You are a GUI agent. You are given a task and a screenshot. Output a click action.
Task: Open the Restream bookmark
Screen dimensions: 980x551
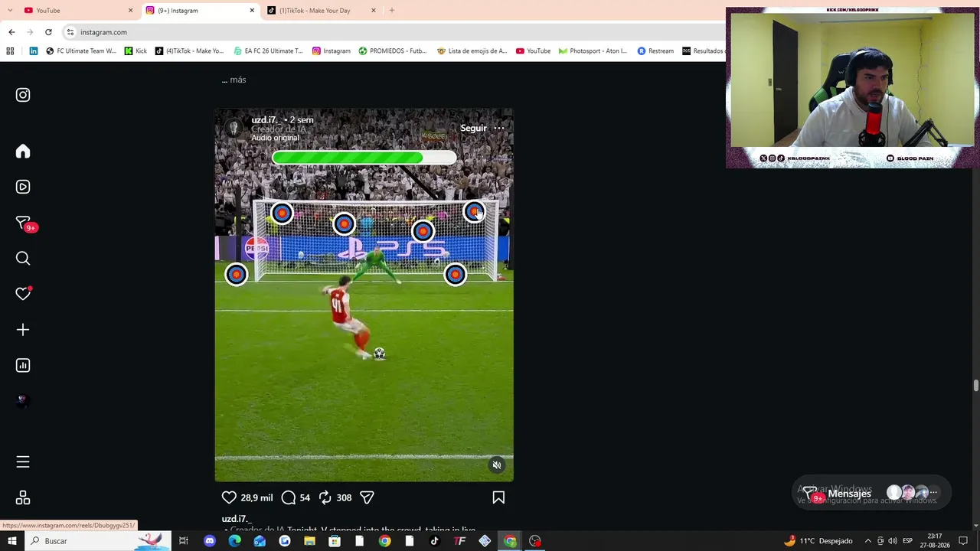coord(655,51)
